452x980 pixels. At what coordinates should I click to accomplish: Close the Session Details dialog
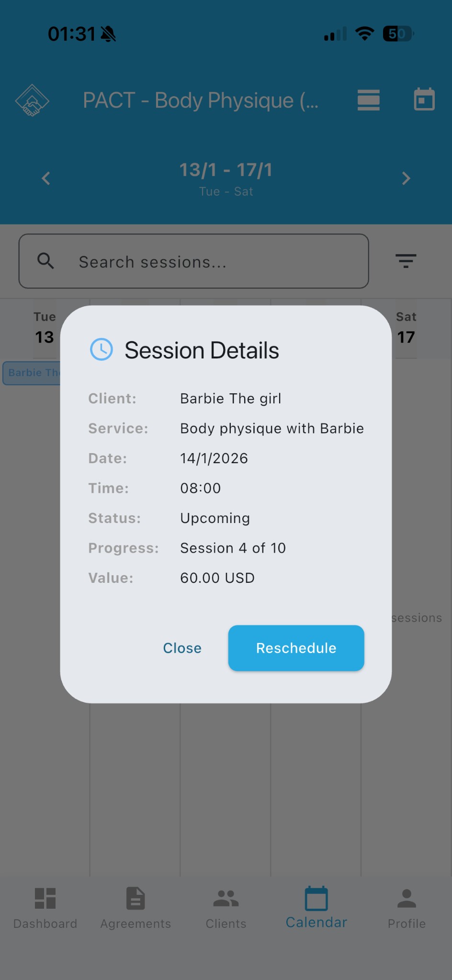pyautogui.click(x=182, y=648)
